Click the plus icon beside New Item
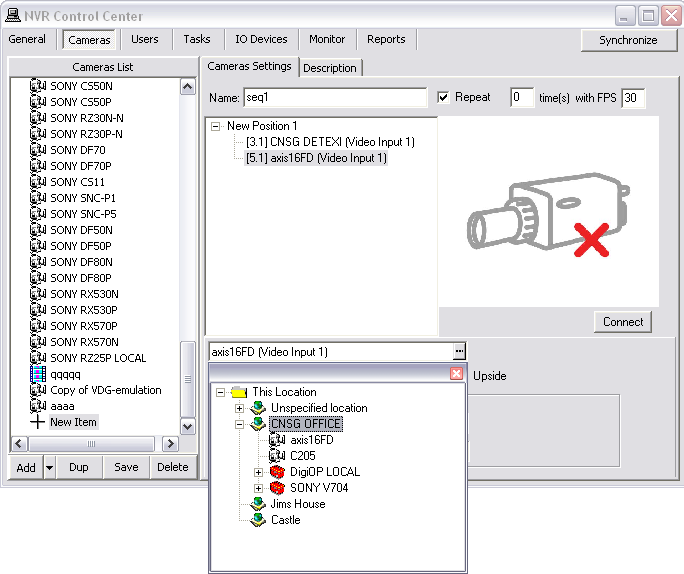Screen dimensions: 684x574 pyautogui.click(x=38, y=422)
